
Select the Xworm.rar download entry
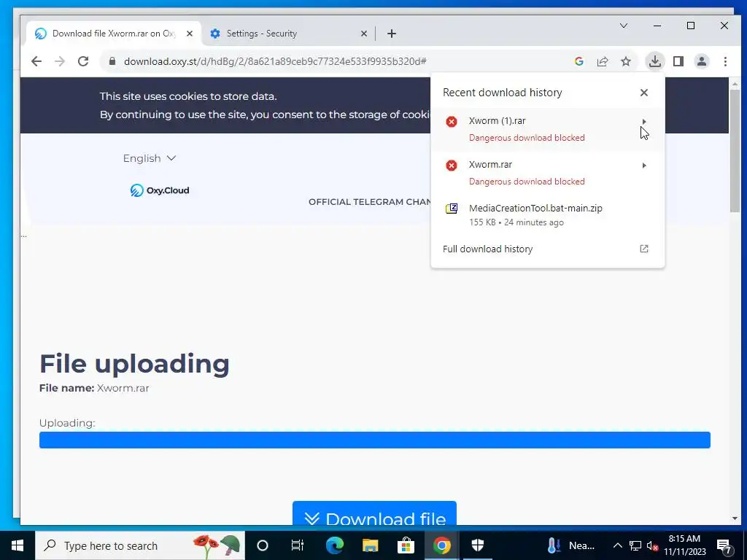pyautogui.click(x=547, y=172)
